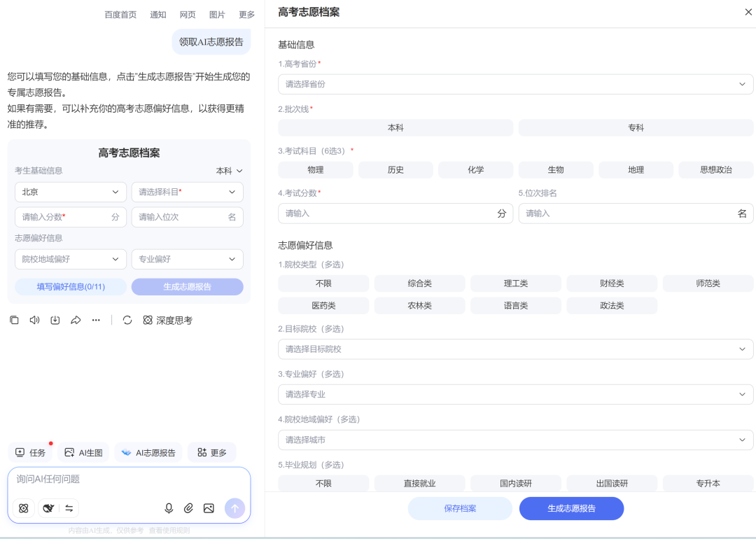The width and height of the screenshot is (756, 539).
Task: Select 财经类 school type
Action: pos(612,283)
